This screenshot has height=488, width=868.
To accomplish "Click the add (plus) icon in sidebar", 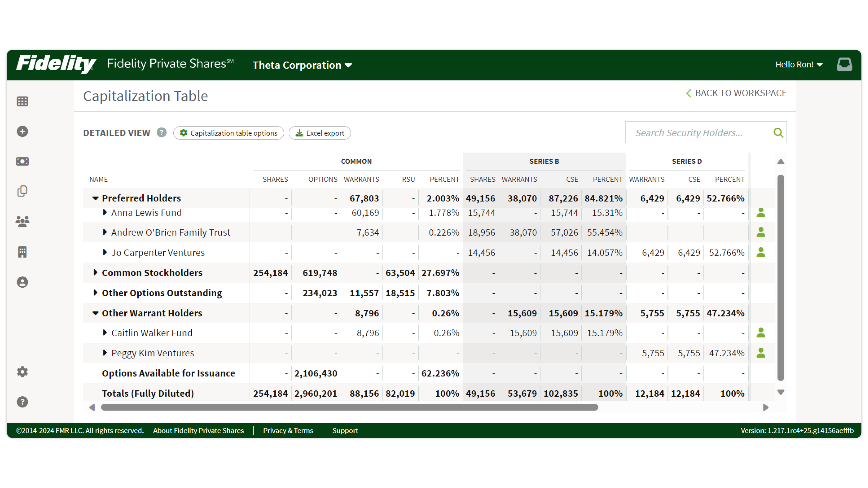I will point(22,131).
